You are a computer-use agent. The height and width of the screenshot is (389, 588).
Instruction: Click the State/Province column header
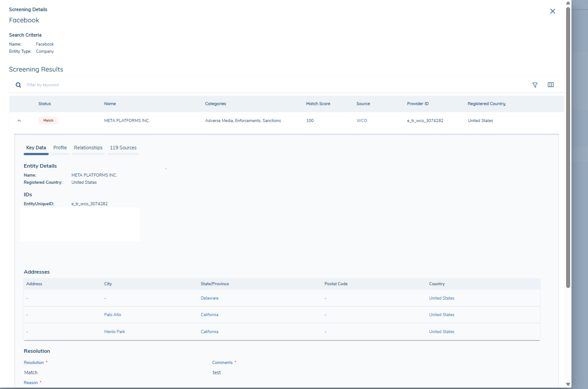pyautogui.click(x=215, y=284)
